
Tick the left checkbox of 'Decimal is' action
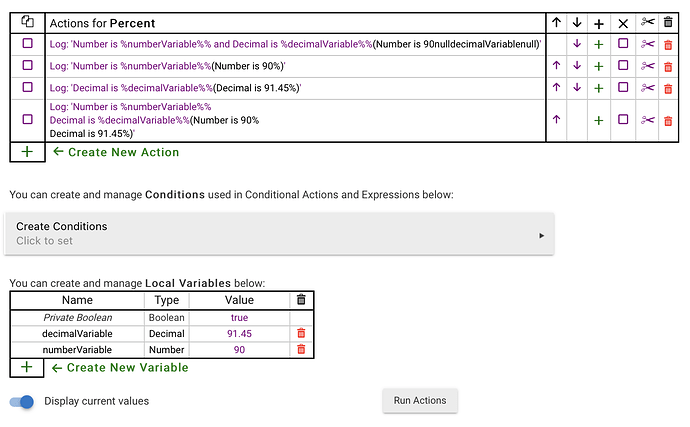point(27,88)
